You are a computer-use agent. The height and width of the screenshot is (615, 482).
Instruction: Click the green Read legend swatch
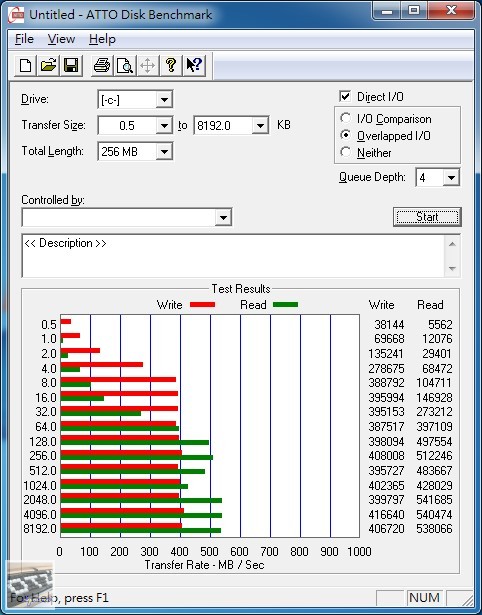285,304
